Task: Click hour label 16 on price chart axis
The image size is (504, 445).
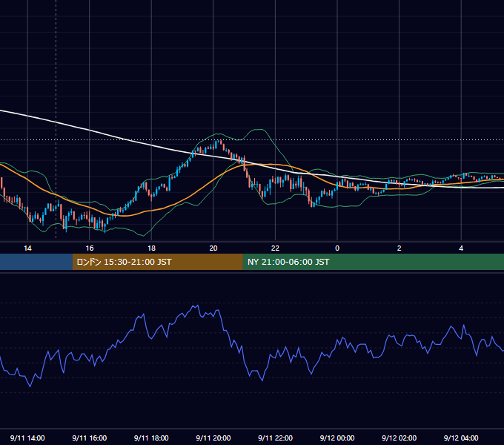Action: pyautogui.click(x=90, y=248)
